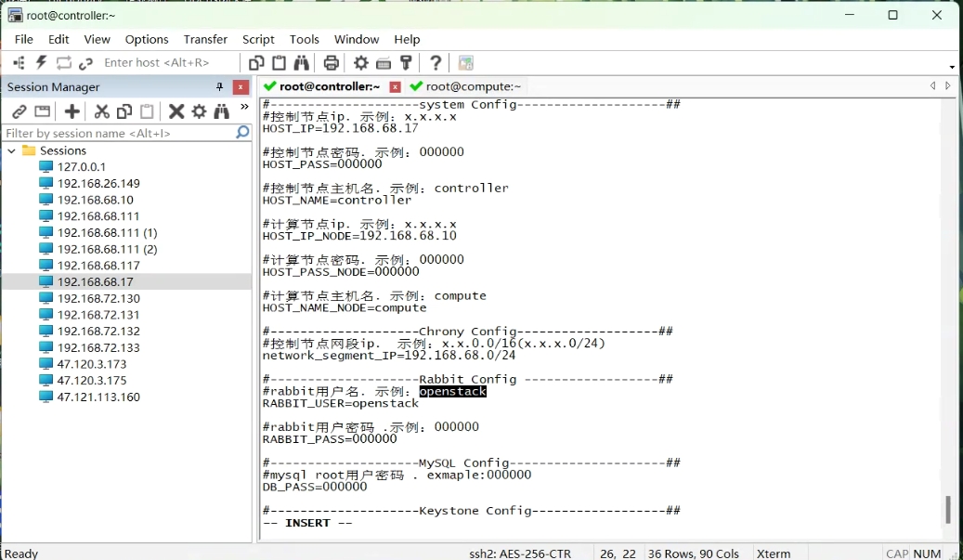Click the Quick Connect lightning bolt icon
This screenshot has width=963, height=560.
tap(41, 63)
